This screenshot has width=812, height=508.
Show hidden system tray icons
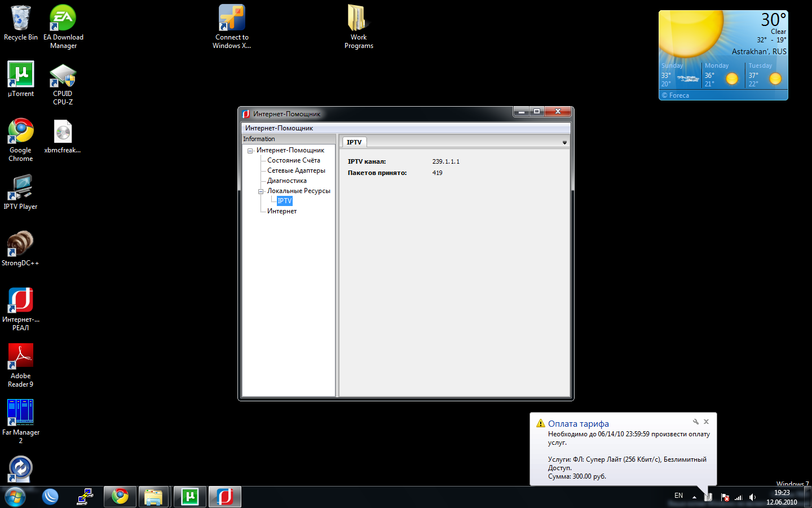coord(694,497)
